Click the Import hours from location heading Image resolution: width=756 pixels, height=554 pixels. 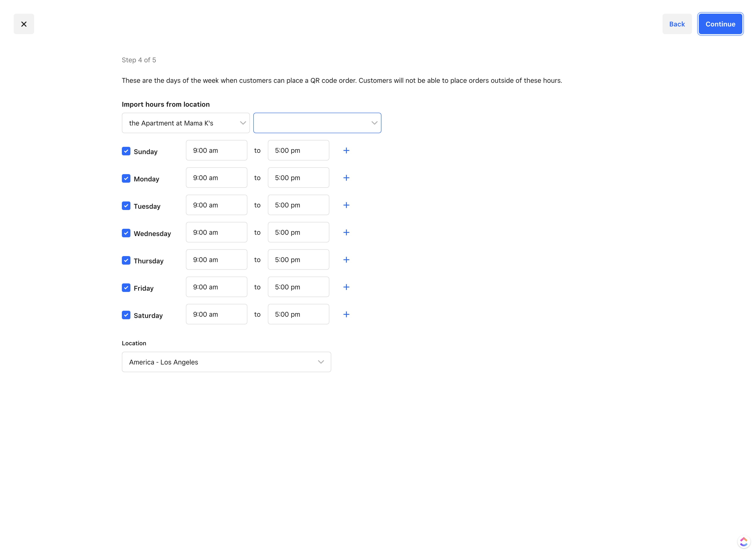[x=165, y=104]
